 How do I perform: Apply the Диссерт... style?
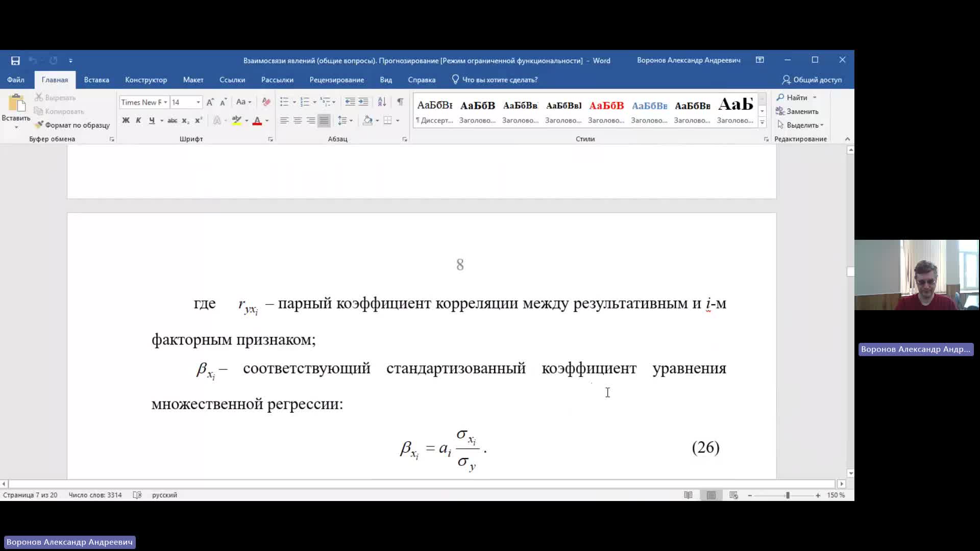(434, 112)
